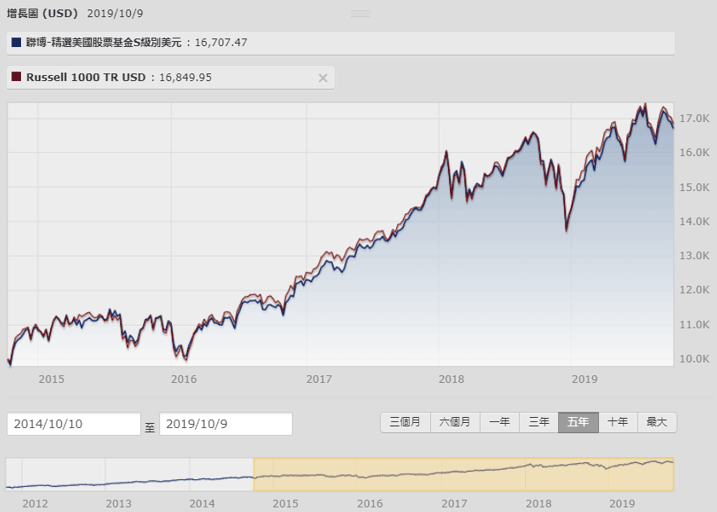Click the blue swatch beside the 聯博 fund
The width and height of the screenshot is (717, 512).
click(x=15, y=43)
